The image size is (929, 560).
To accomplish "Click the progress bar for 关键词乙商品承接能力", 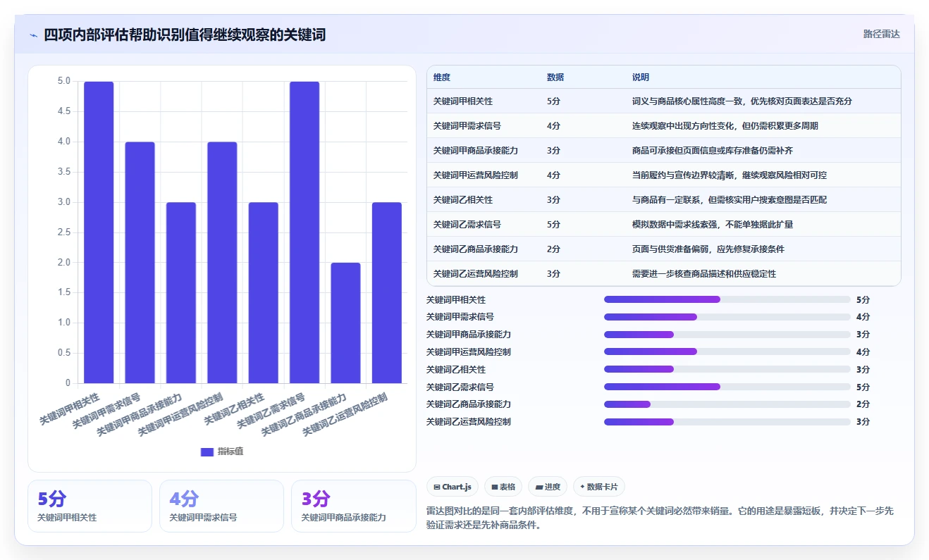I will [x=727, y=404].
